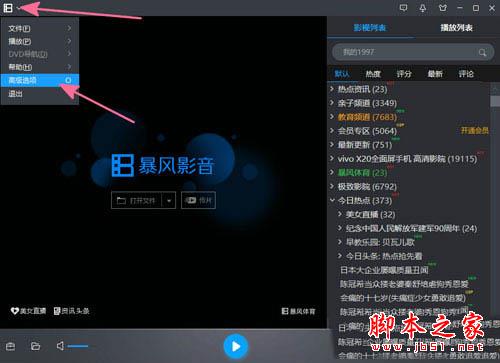Sort the list by 评论

click(466, 74)
